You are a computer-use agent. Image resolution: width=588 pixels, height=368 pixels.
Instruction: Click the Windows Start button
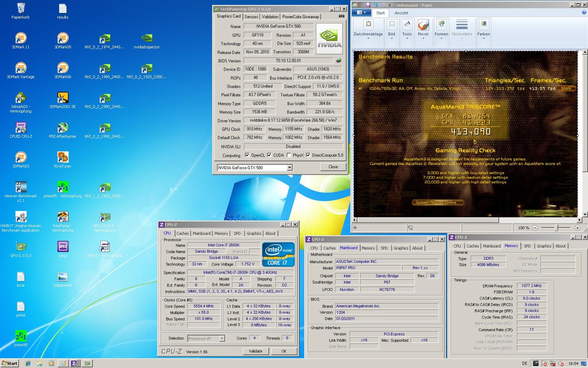pos(10,363)
